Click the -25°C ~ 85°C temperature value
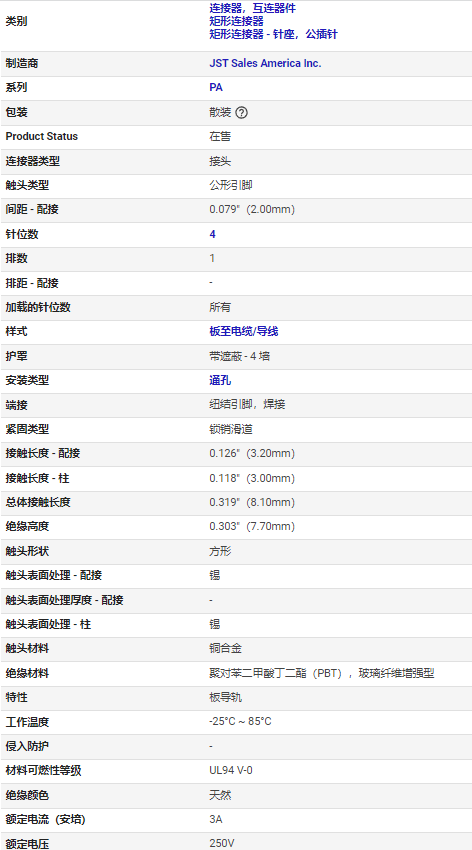 (x=240, y=722)
